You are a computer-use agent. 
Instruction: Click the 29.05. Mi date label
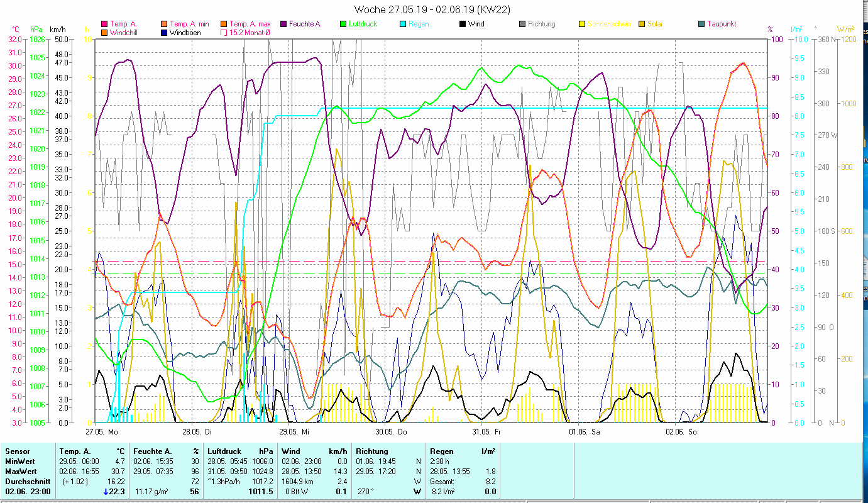pos(295,433)
